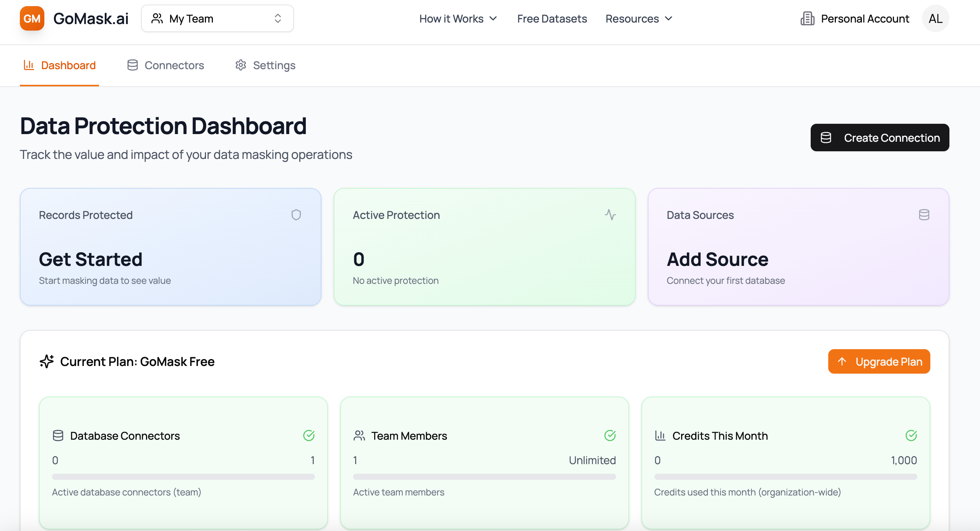Click the green check on Database Connectors
This screenshot has height=531, width=980.
pyautogui.click(x=309, y=435)
